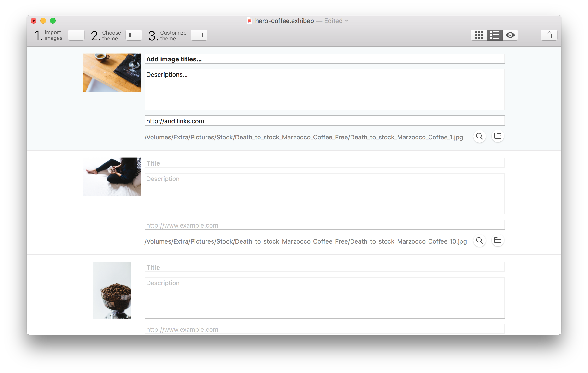Toggle the left theme chooser sidebar
This screenshot has width=588, height=373.
point(134,35)
